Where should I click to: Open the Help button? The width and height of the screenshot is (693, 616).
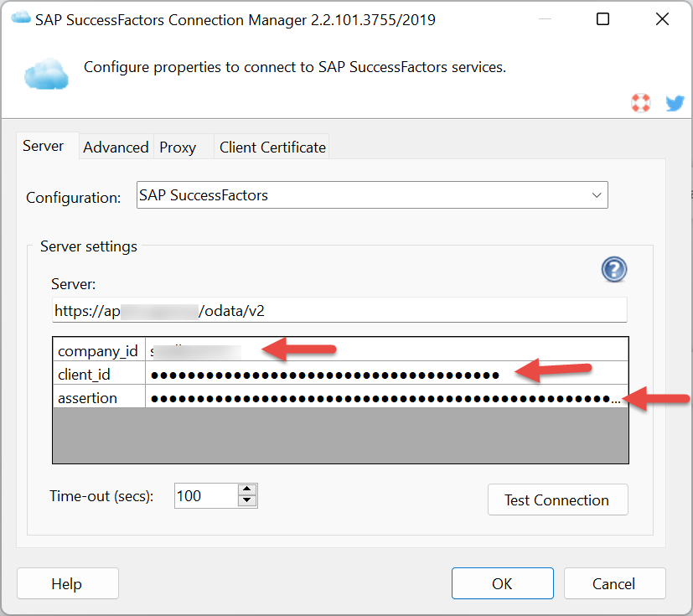pyautogui.click(x=68, y=583)
